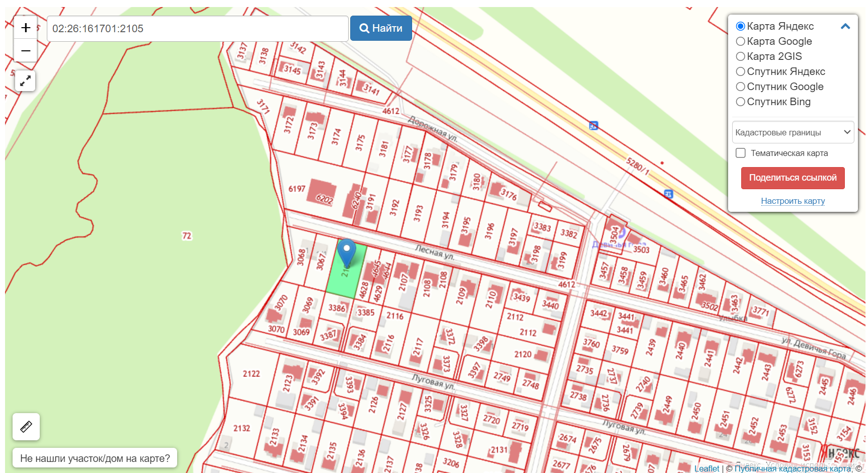Open the Leaflet attribution link
This screenshot has width=868, height=473.
tap(706, 468)
